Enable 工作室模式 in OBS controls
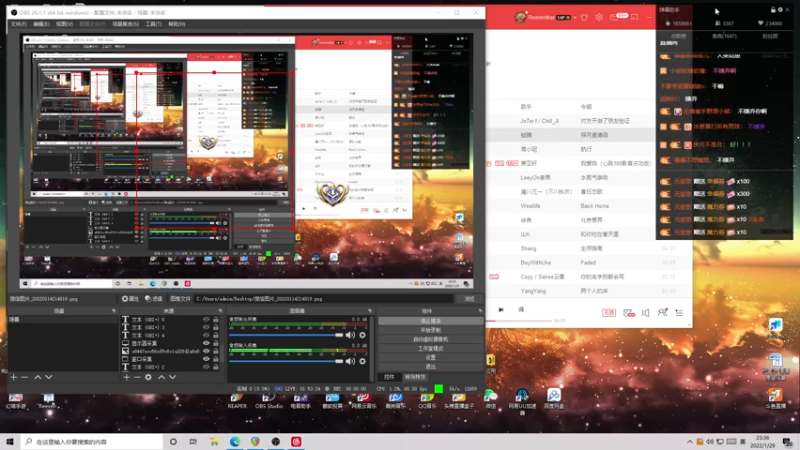The image size is (800, 450). pos(431,348)
